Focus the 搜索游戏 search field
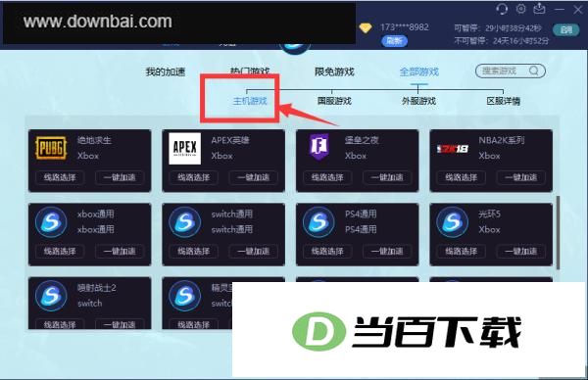The width and height of the screenshot is (588, 380). point(511,71)
